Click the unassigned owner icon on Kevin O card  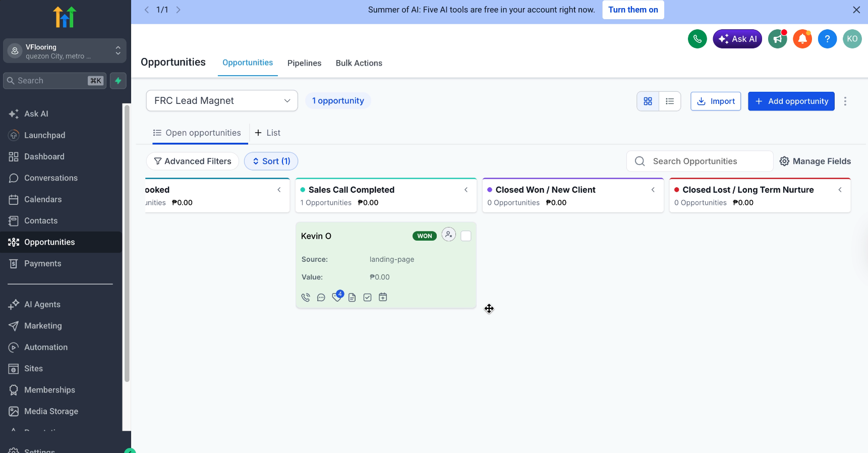[449, 235]
